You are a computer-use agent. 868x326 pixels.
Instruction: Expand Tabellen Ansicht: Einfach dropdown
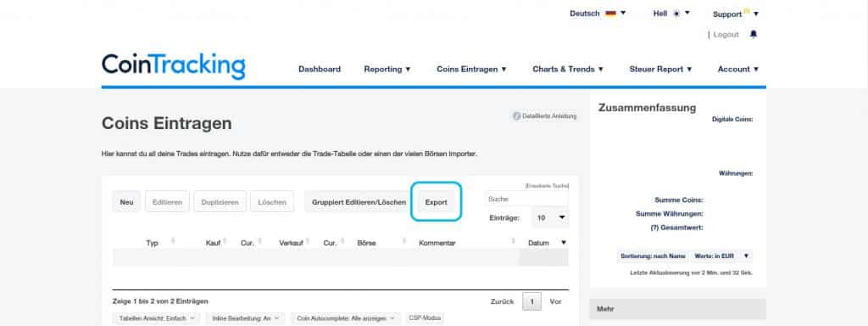pyautogui.click(x=157, y=318)
